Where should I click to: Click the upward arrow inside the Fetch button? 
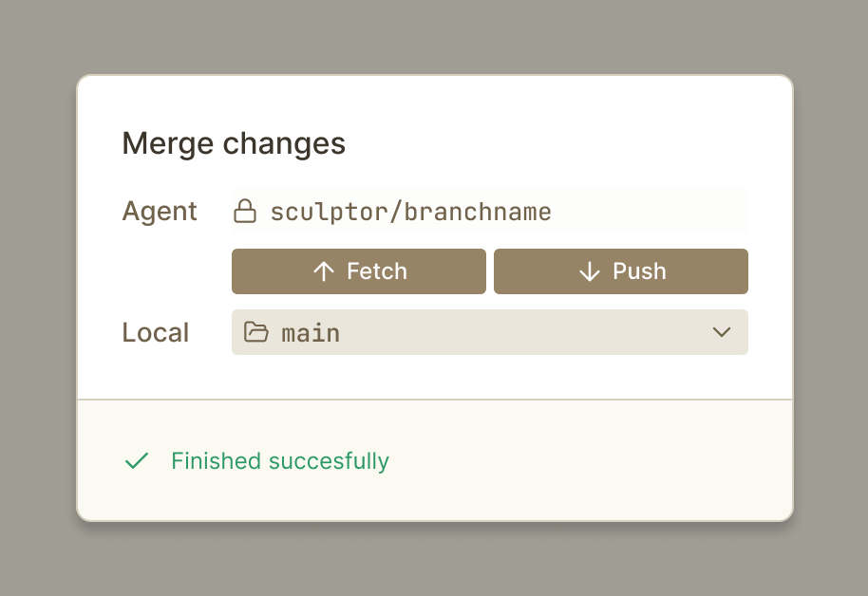tap(326, 270)
